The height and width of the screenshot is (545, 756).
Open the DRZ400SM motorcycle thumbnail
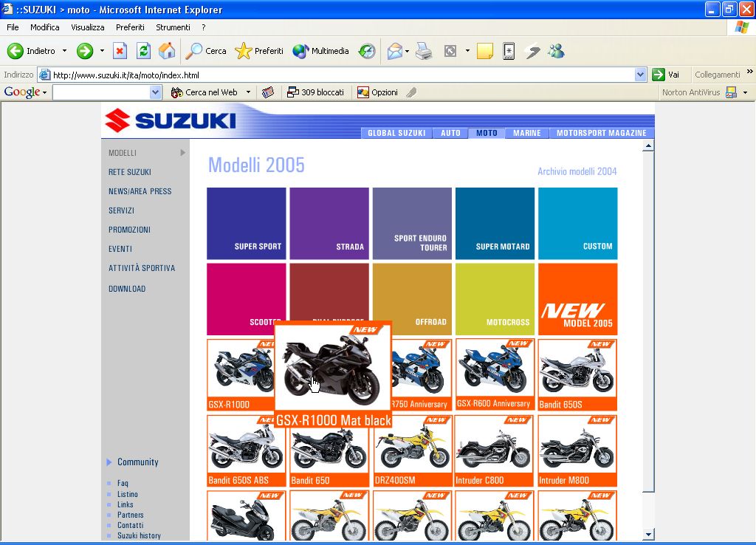pyautogui.click(x=412, y=450)
